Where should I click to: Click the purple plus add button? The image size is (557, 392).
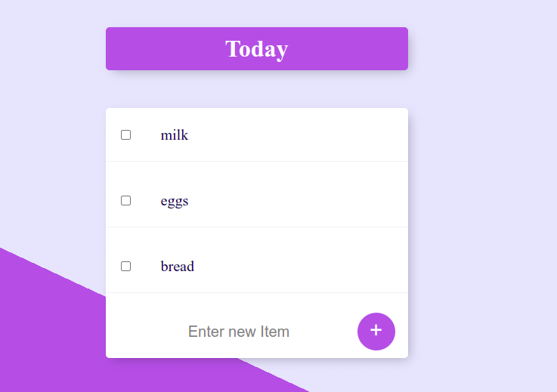(376, 332)
